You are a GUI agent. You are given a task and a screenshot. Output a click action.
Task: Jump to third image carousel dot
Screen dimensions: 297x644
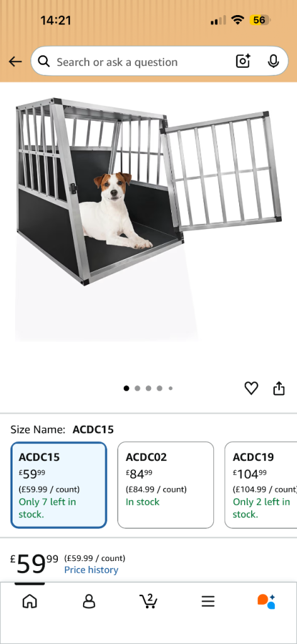pyautogui.click(x=148, y=388)
